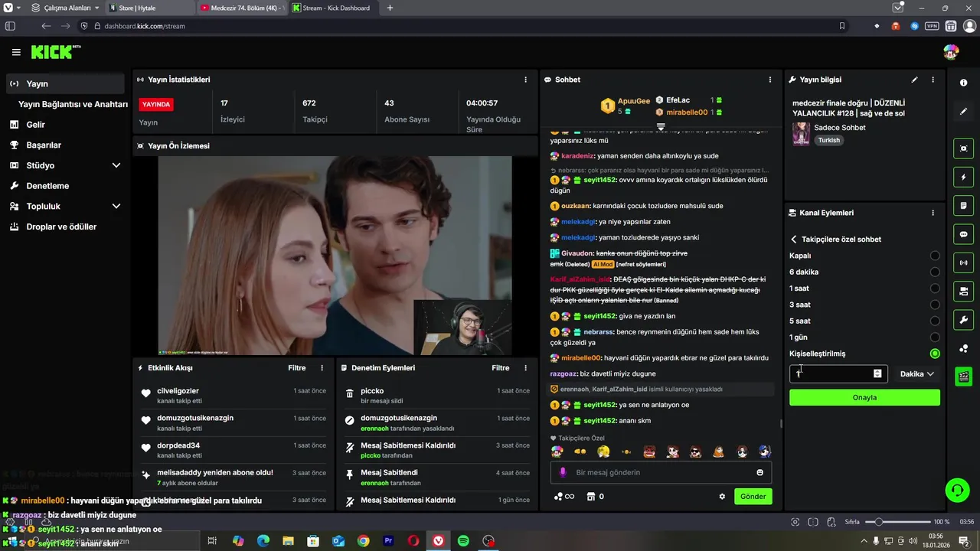Open the Yayın sidebar item

65,83
